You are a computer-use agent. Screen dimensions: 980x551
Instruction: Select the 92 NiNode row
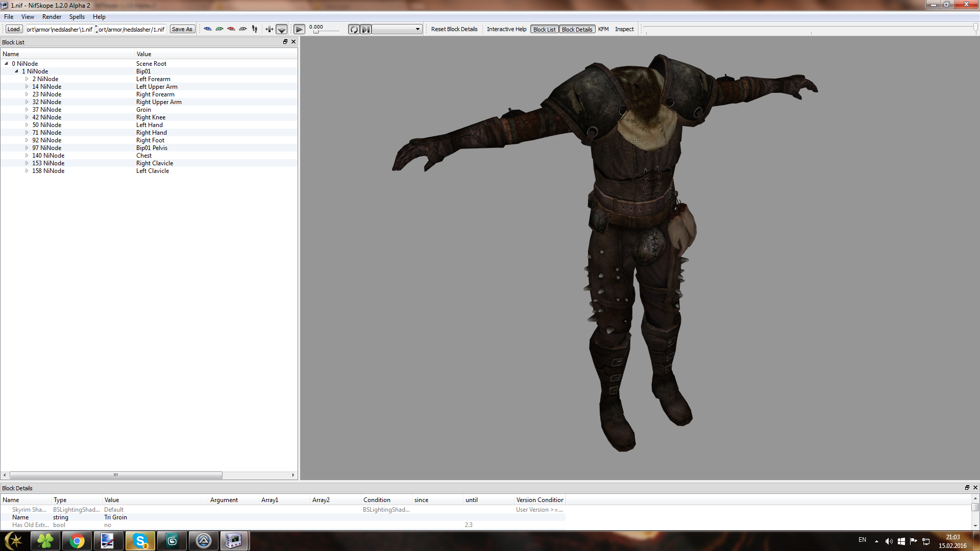pyautogui.click(x=149, y=140)
